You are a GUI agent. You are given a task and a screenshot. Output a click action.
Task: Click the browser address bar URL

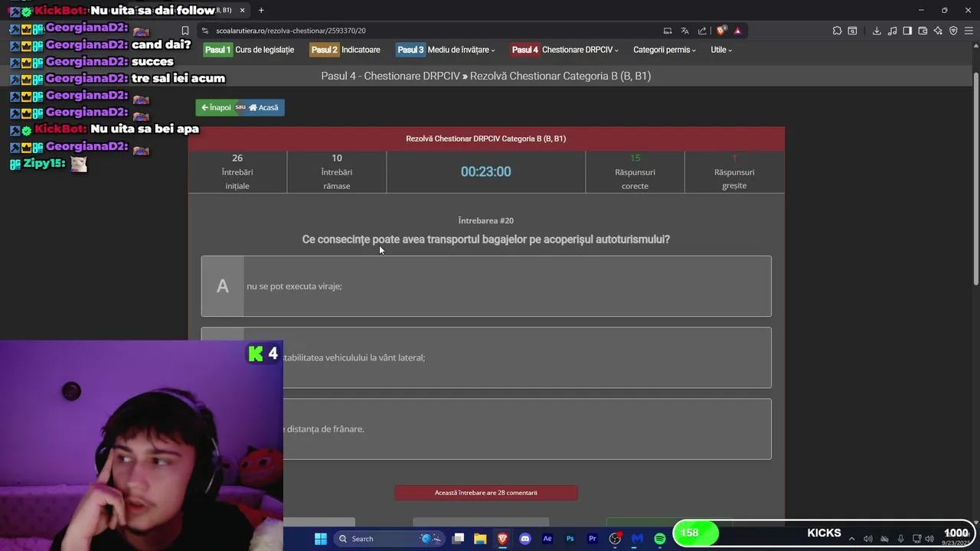click(x=291, y=31)
